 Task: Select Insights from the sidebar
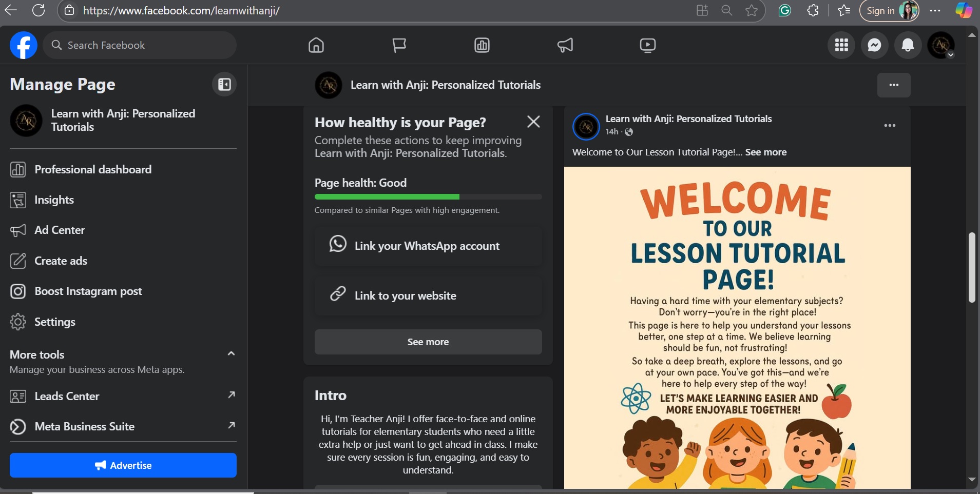(x=54, y=200)
